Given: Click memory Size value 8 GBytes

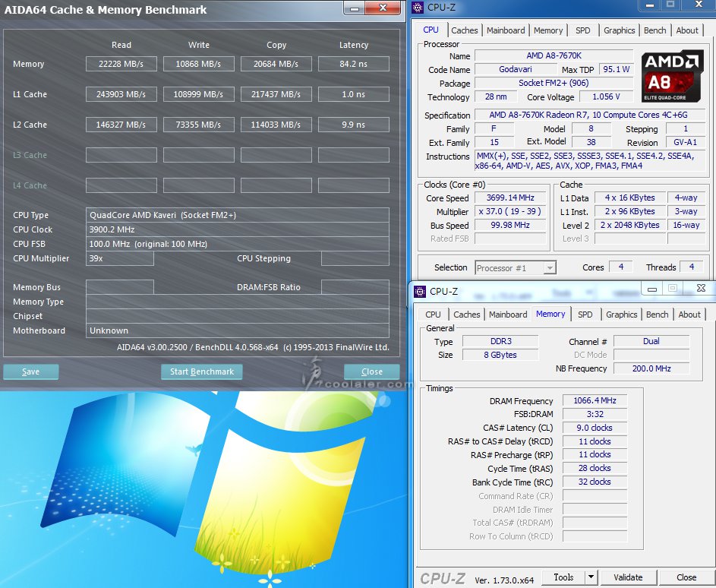Looking at the screenshot, I should coord(500,355).
